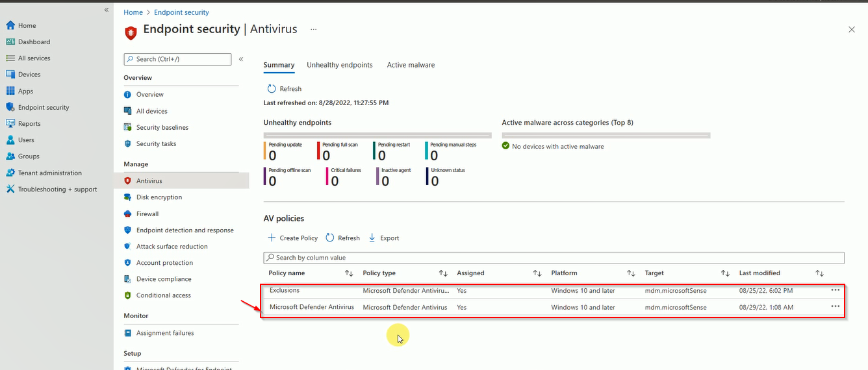This screenshot has width=868, height=370.
Task: Open Apps grid icon in sidebar
Action: [10, 91]
